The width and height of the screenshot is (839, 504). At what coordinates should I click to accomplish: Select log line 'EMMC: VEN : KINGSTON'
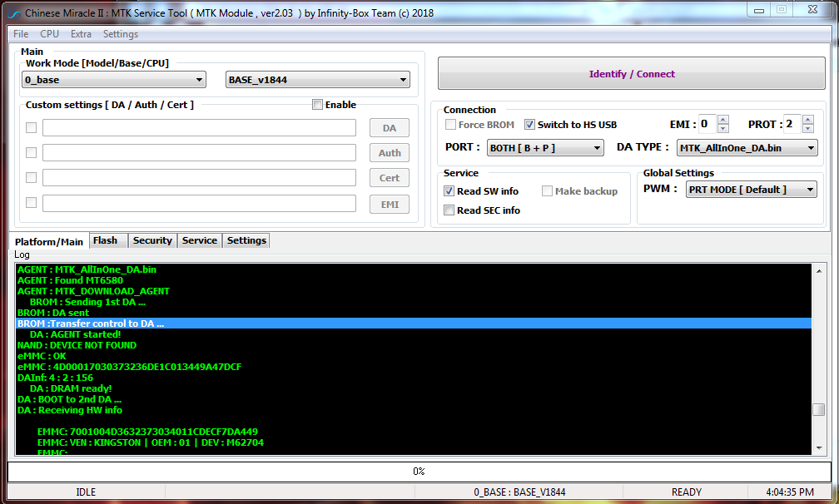point(414,442)
